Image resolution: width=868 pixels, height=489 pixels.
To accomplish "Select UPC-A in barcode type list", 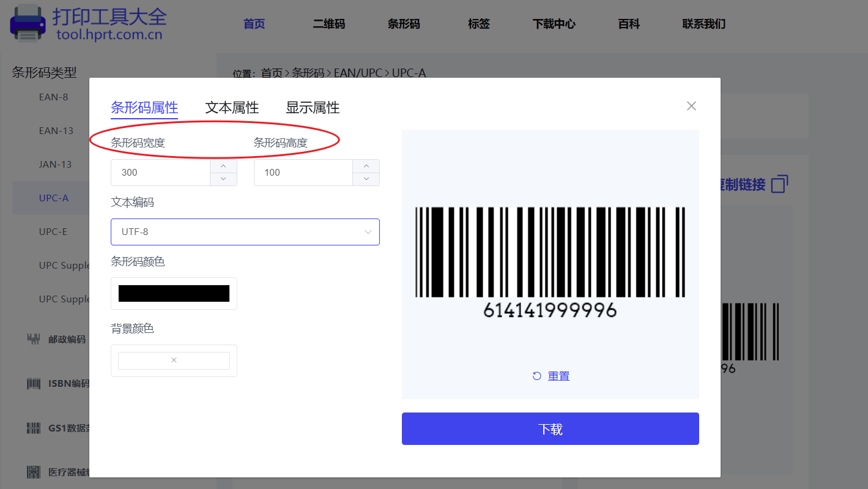I will 54,198.
